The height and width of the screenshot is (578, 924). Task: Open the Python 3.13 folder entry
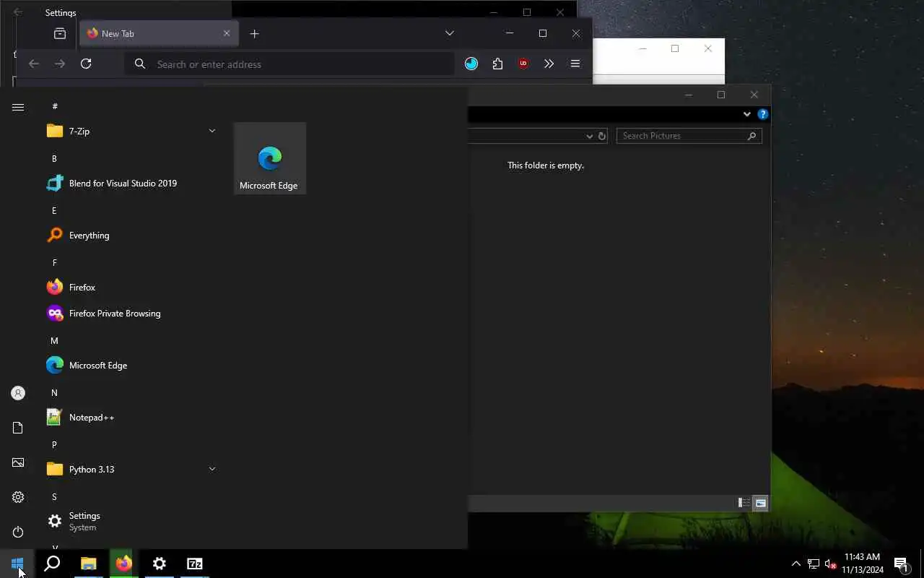[x=131, y=470]
